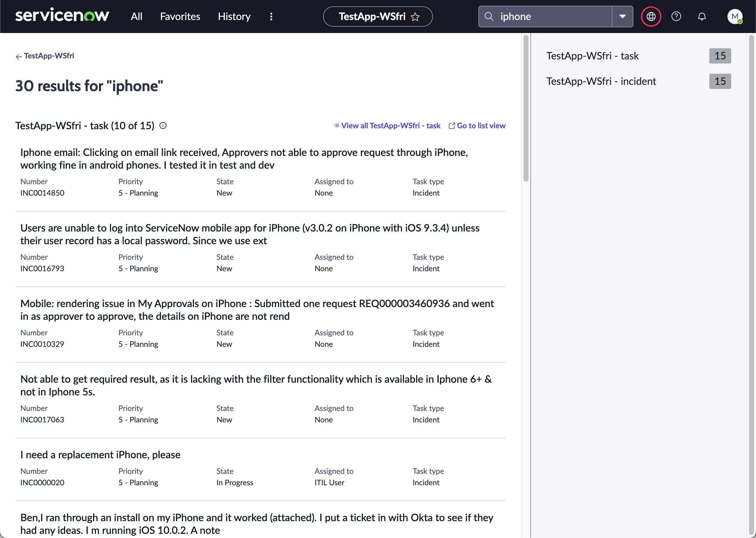Open the Favorites menu
The width and height of the screenshot is (756, 538).
180,16
